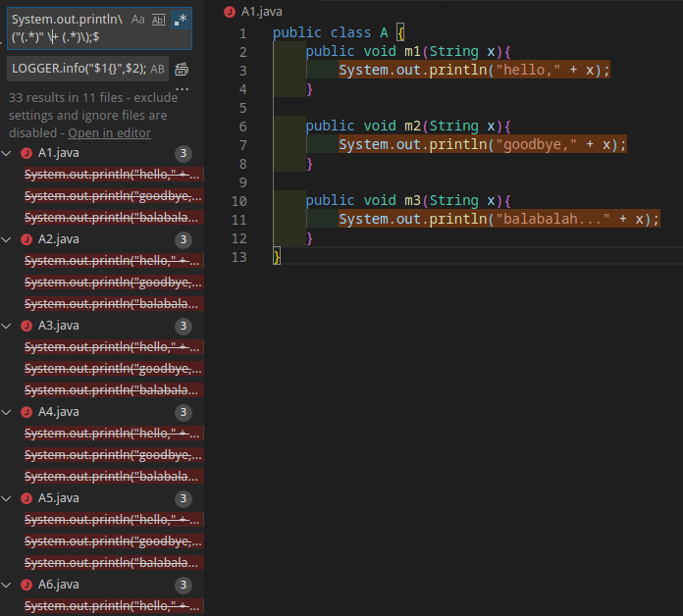This screenshot has height=616, width=683.
Task: Open goodbye match under A2.java
Action: [114, 282]
